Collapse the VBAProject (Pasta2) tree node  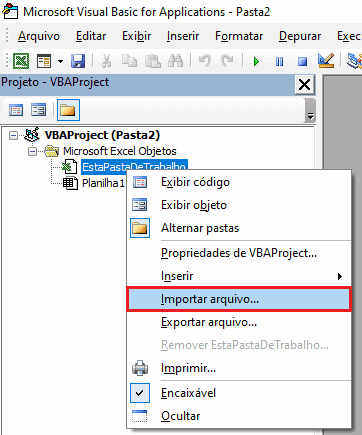click(13, 135)
